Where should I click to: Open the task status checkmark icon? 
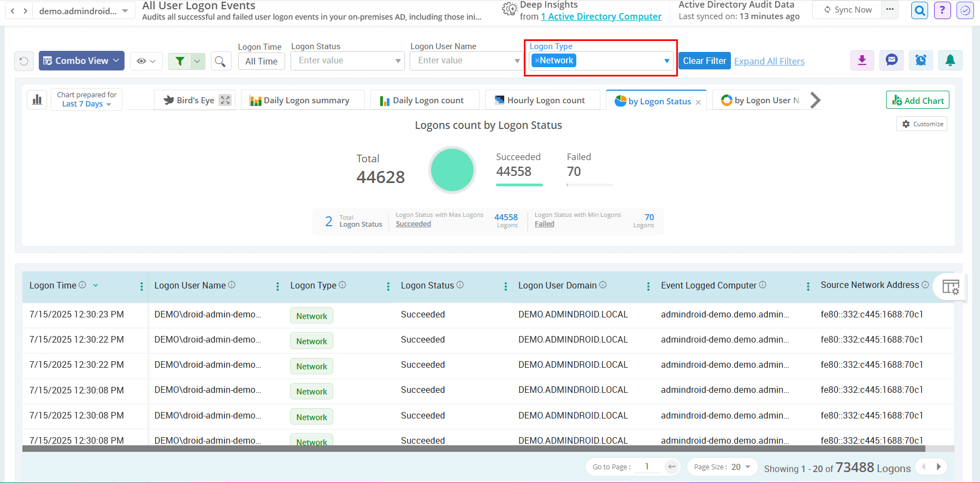[965, 10]
